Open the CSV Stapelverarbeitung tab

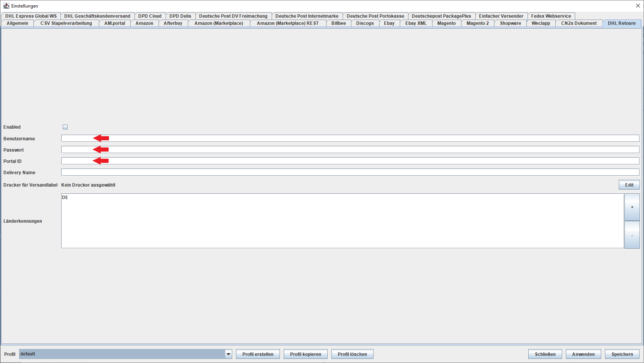(x=66, y=23)
